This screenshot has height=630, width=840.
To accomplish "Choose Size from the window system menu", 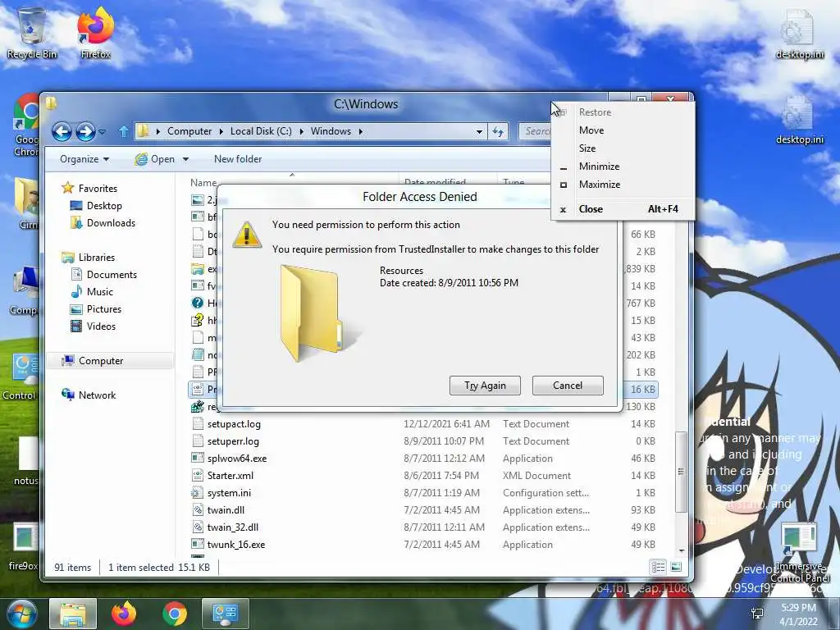I will [623, 148].
